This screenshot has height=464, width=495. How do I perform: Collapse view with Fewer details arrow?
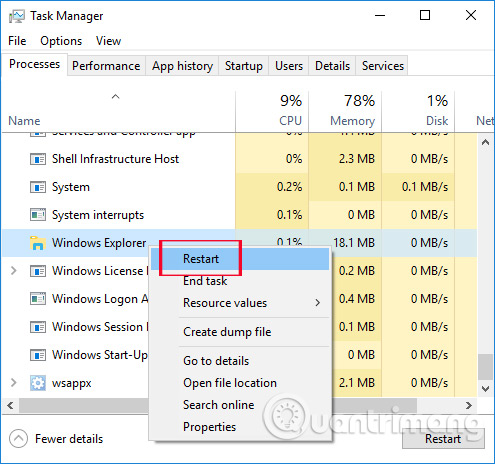click(x=18, y=439)
